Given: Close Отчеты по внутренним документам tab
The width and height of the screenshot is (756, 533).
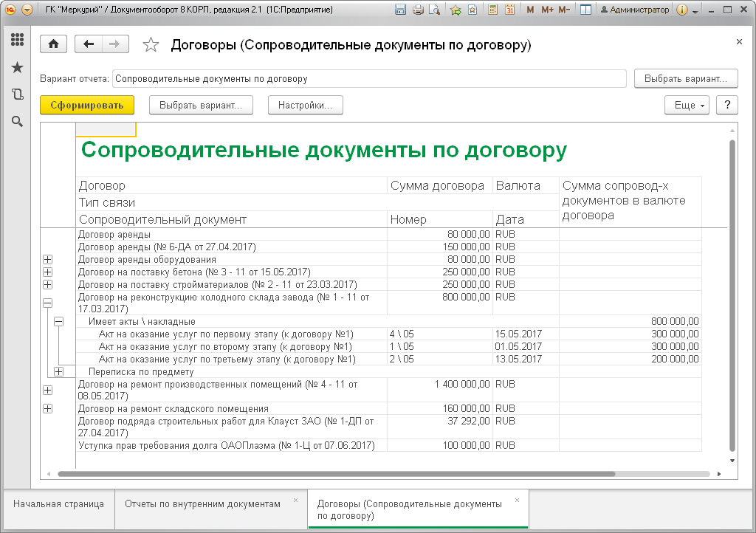Looking at the screenshot, I should click(296, 501).
